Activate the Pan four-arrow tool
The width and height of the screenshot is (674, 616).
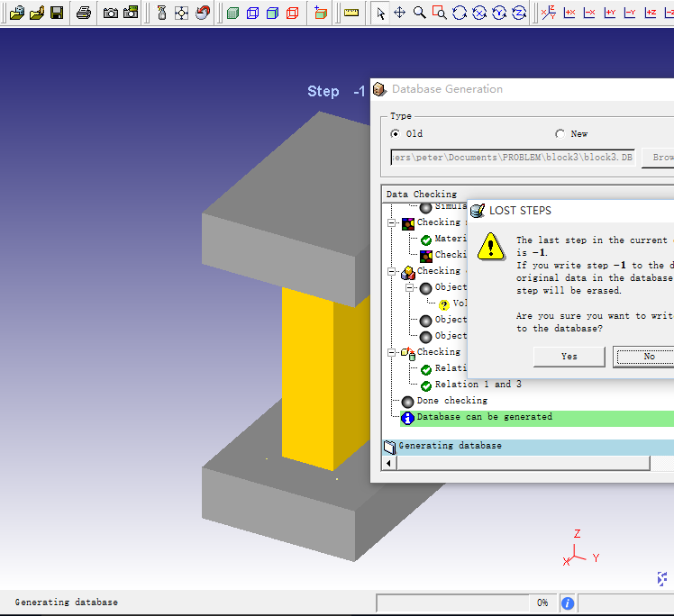click(400, 13)
